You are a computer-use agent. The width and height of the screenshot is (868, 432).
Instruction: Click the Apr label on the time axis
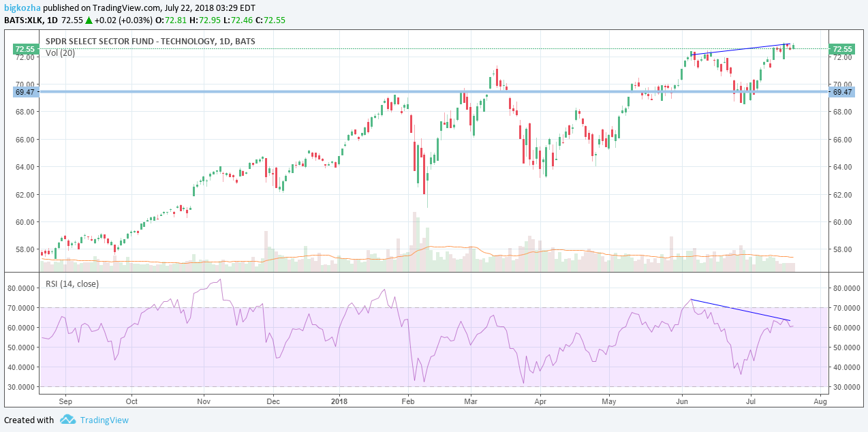coord(540,402)
